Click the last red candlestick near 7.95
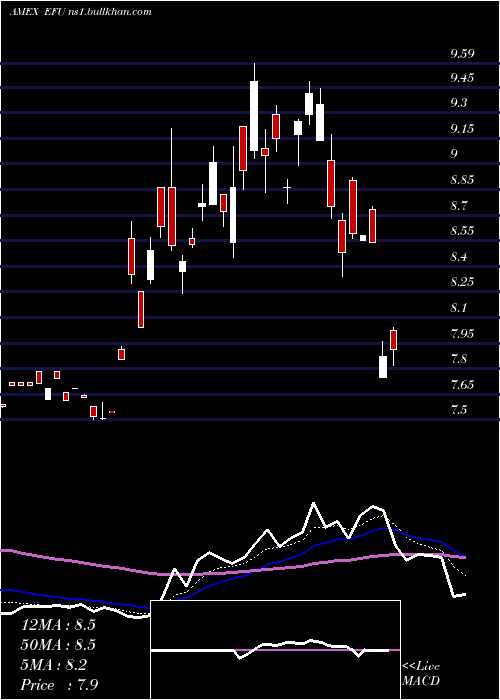 click(393, 340)
